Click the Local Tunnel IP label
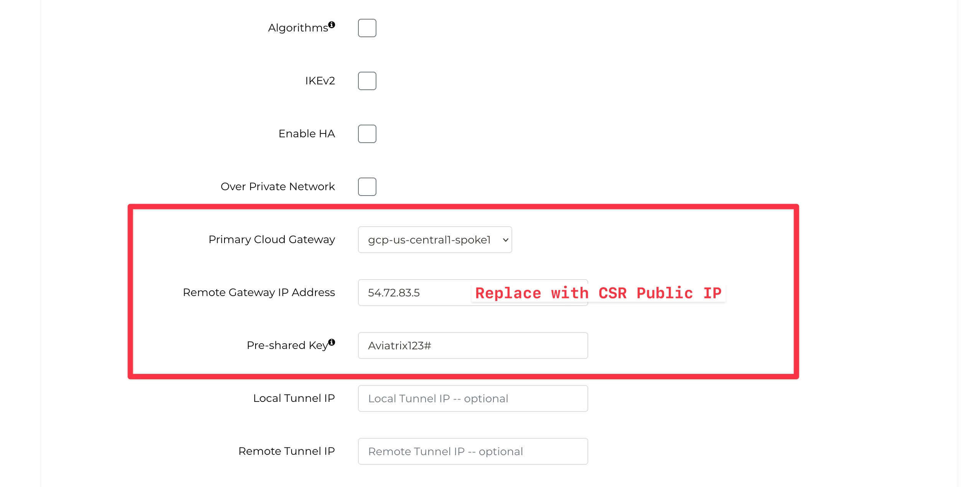This screenshot has height=487, width=980. coord(294,398)
